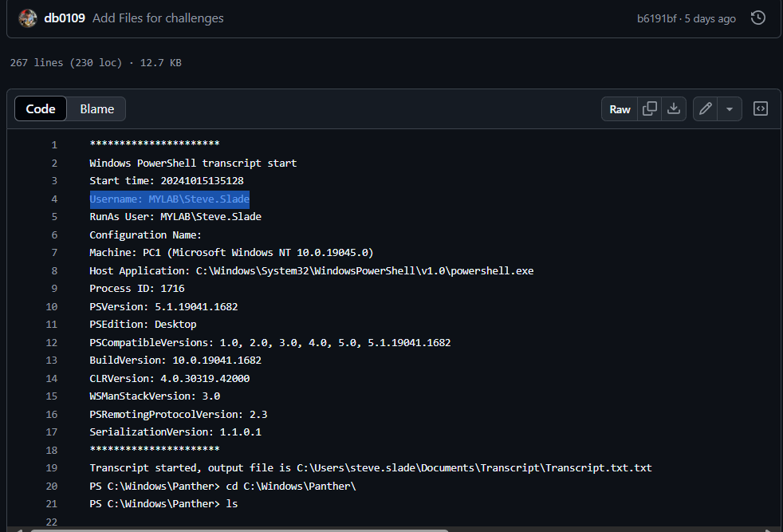Click the Raw button
This screenshot has height=532, width=783.
620,108
